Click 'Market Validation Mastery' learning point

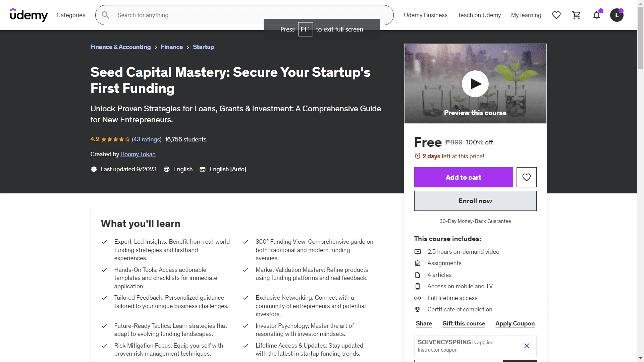[312, 274]
